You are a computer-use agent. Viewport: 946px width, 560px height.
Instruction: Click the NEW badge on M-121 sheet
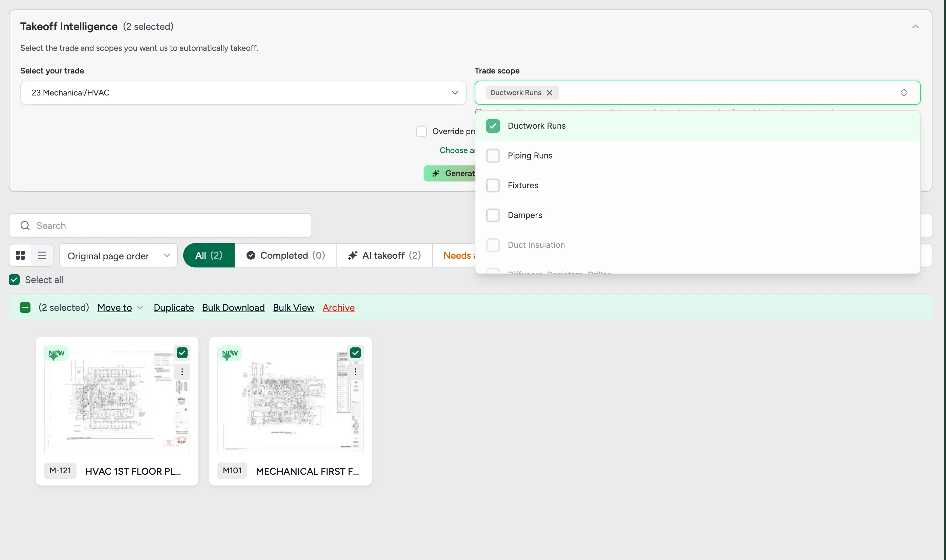coord(57,353)
